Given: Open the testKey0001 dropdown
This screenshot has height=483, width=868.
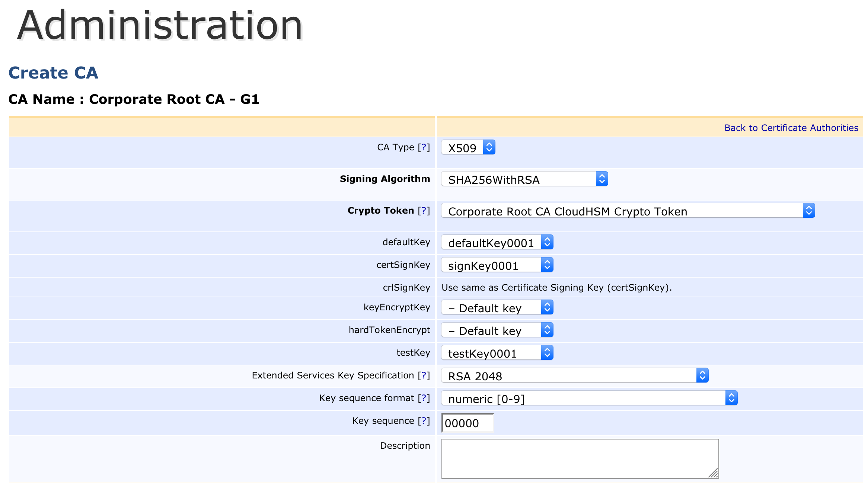Looking at the screenshot, I should point(497,353).
